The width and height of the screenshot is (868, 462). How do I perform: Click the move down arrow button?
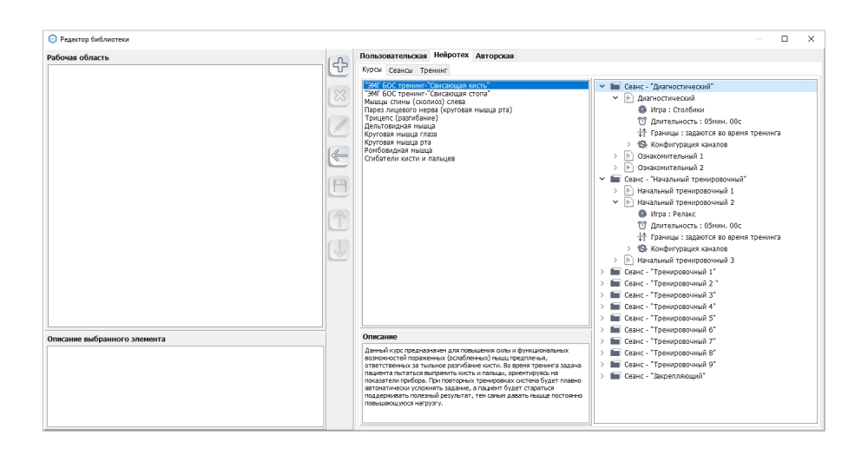pos(339,248)
